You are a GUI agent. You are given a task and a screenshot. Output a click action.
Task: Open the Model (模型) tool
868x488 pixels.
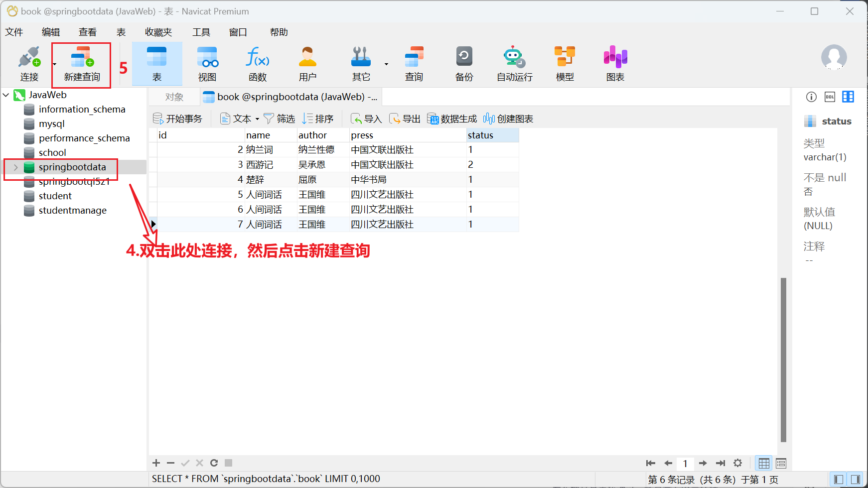[x=565, y=64]
